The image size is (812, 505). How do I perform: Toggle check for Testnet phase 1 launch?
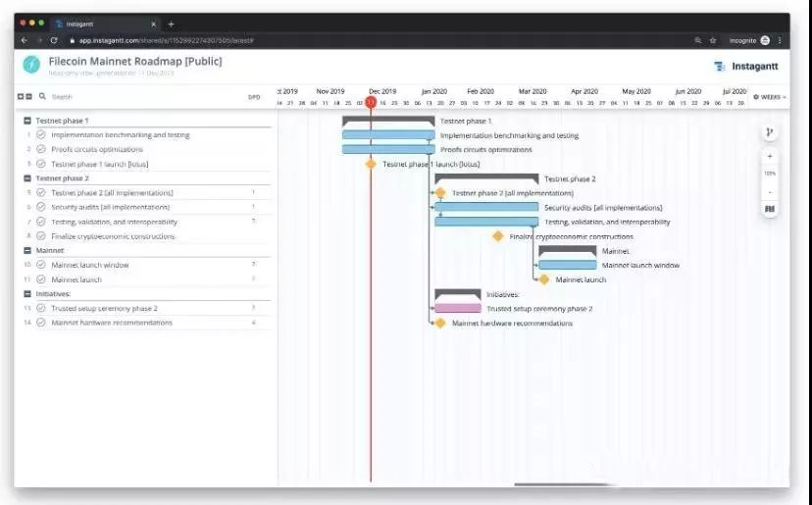41,164
